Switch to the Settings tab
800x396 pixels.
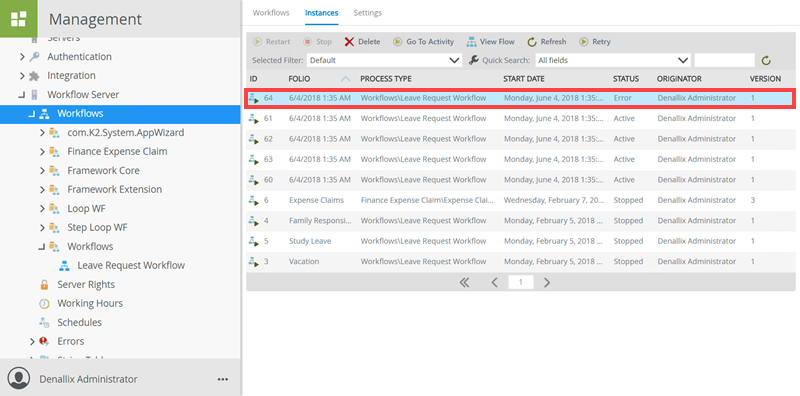point(367,13)
